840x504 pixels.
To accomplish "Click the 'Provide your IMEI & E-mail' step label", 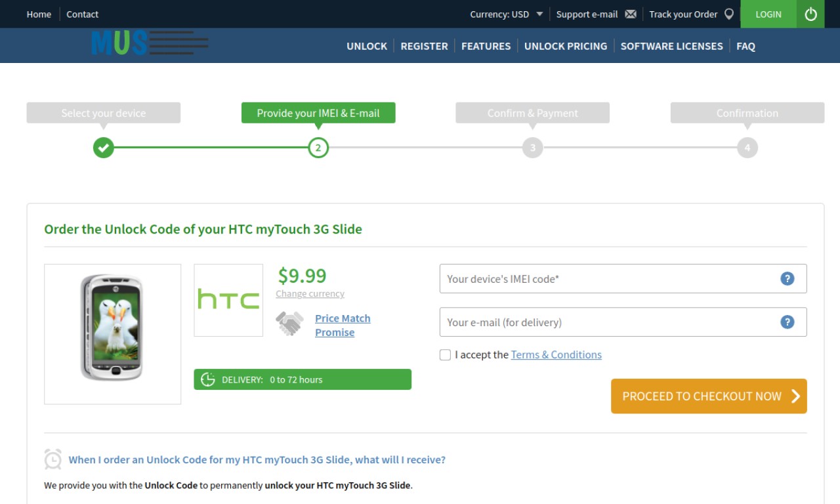I will 318,113.
